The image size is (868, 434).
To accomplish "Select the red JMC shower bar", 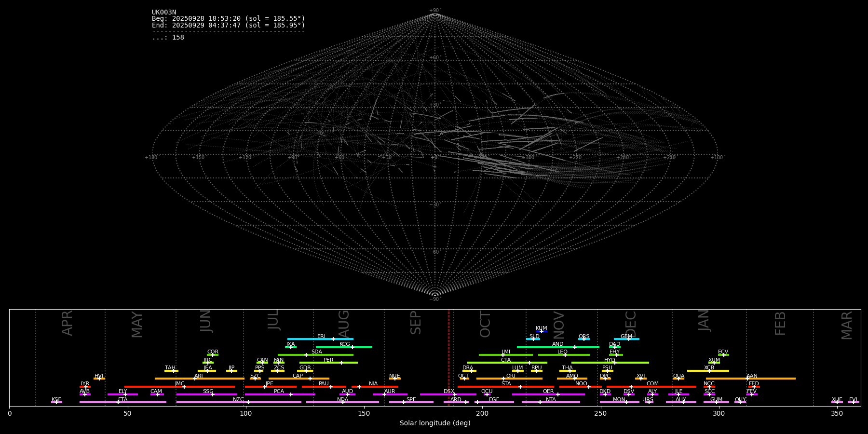I will [180, 387].
